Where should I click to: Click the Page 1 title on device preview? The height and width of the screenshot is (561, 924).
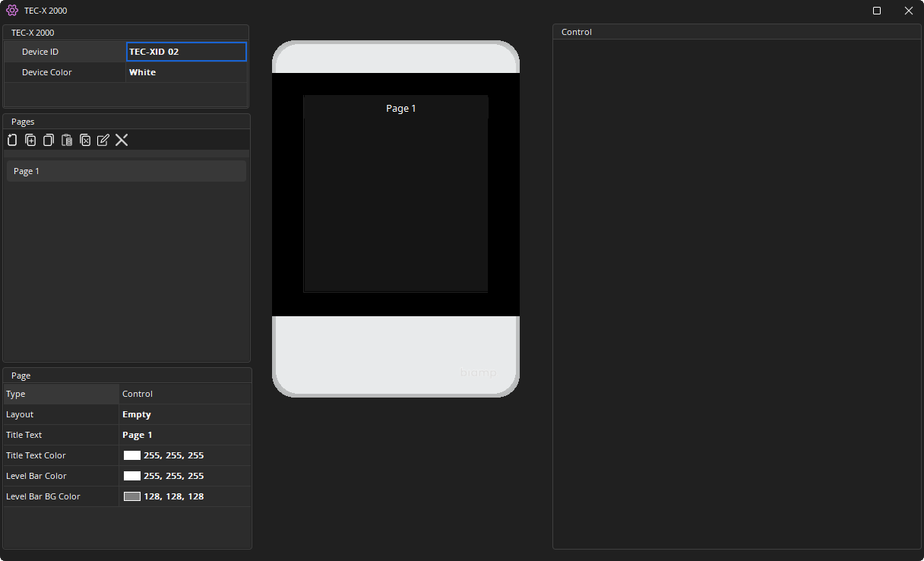click(x=400, y=108)
